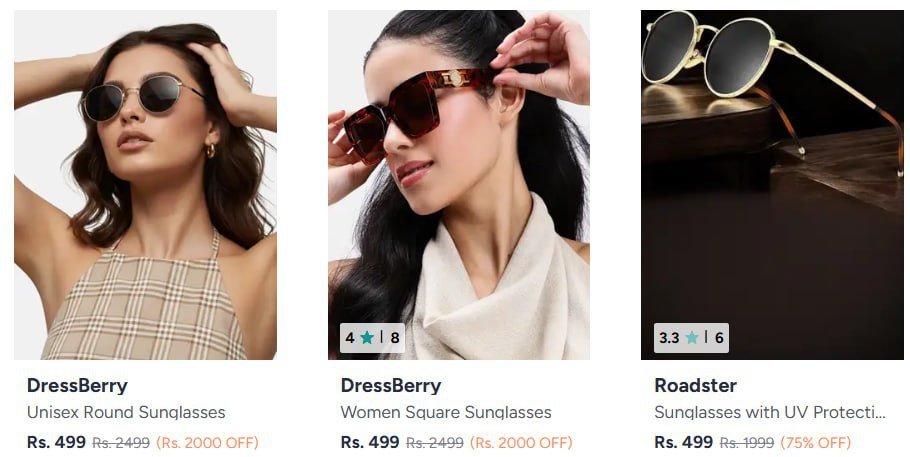Click the star icon on the 3.3 rating badge

(x=692, y=337)
